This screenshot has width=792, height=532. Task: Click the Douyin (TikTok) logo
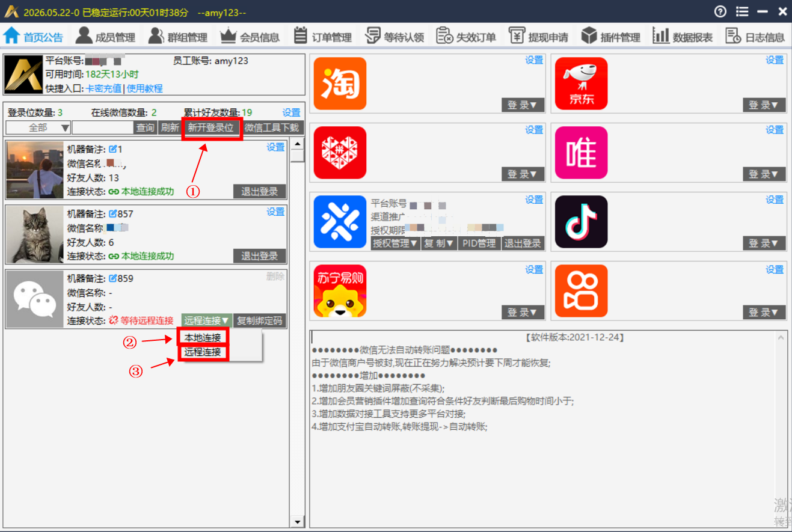pos(581,222)
